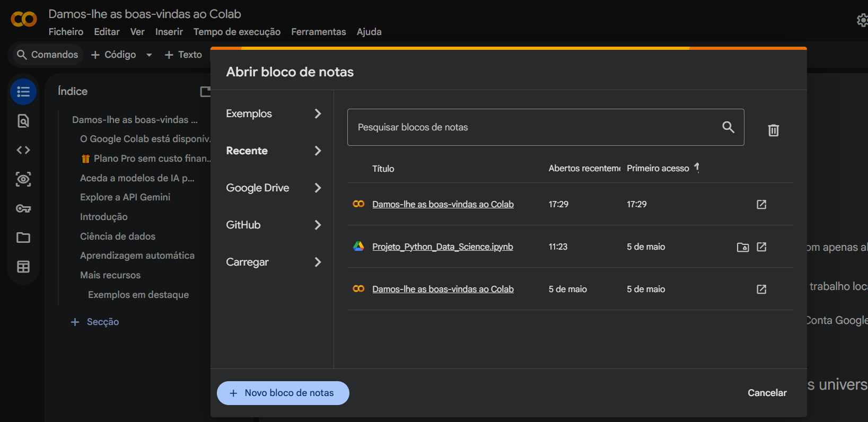Open the find and replace sidebar icon

[23, 121]
